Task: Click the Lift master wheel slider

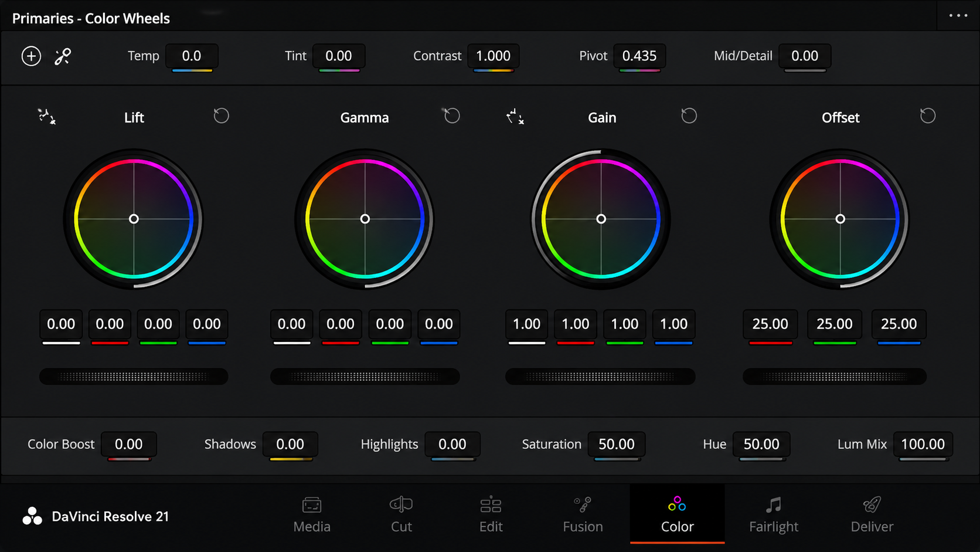Action: pyautogui.click(x=134, y=377)
